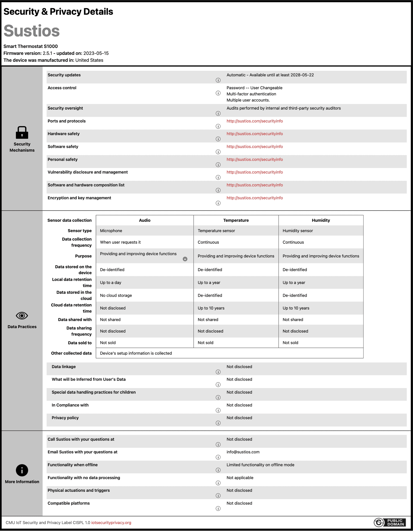Click the Sustios brand heading
Viewport: 413px width, 532px height.
[x=32, y=31]
